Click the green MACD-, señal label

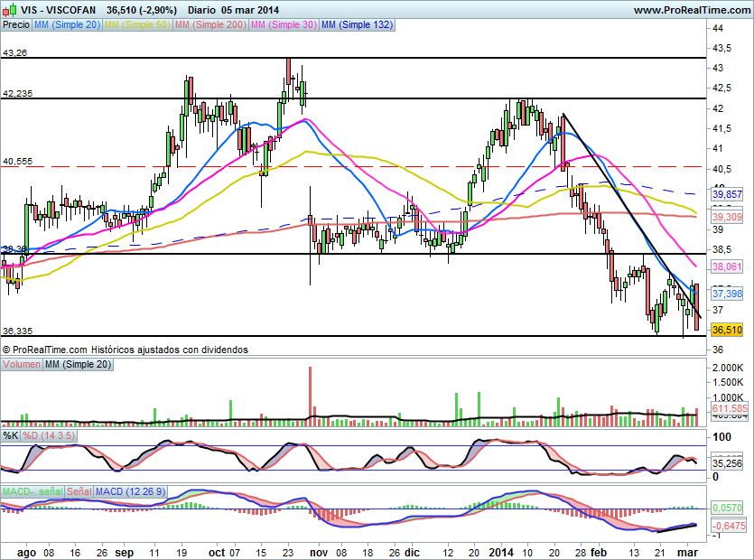[x=31, y=491]
